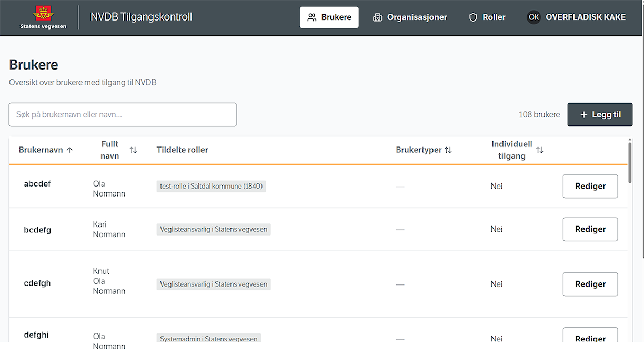Viewport: 644px width, 363px height.
Task: Click the Knut Ola Normann name cell
Action: pyautogui.click(x=109, y=281)
